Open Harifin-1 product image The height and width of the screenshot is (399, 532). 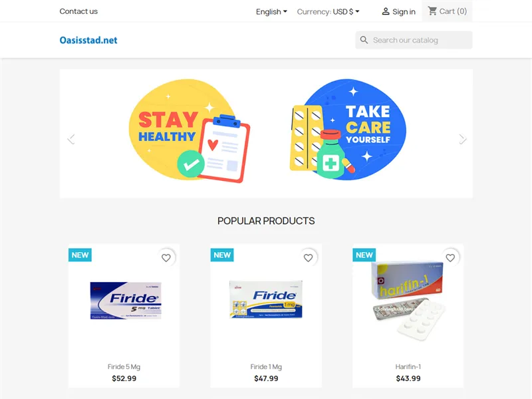[408, 300]
